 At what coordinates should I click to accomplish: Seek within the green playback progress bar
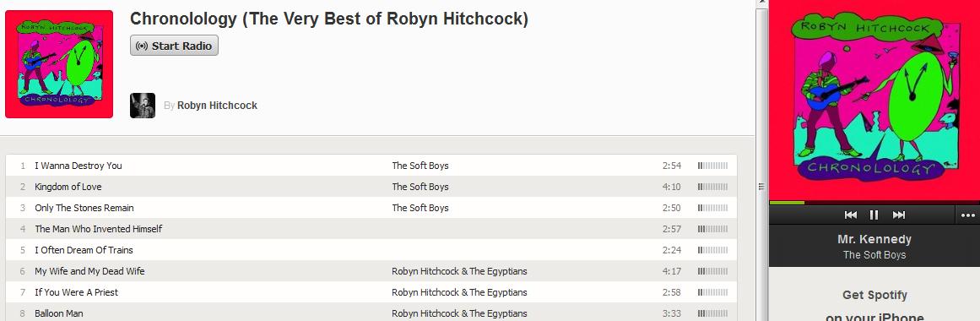tap(874, 203)
